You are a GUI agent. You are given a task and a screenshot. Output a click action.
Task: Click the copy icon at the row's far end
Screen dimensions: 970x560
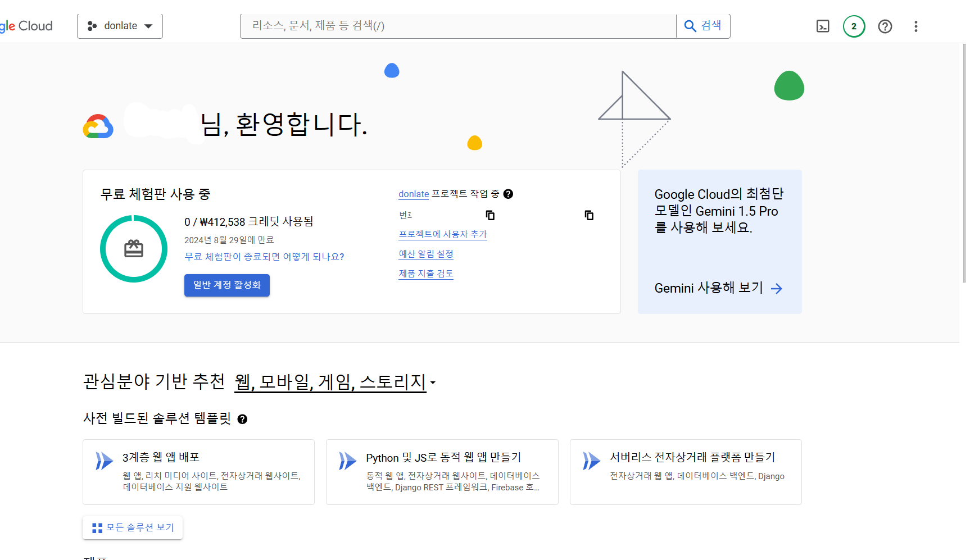click(x=589, y=215)
